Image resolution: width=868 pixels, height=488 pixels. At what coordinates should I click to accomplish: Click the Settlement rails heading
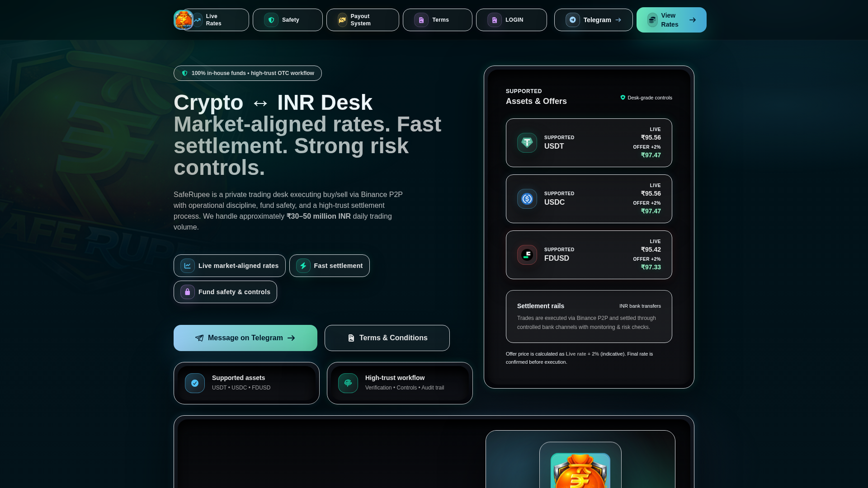coord(541,306)
